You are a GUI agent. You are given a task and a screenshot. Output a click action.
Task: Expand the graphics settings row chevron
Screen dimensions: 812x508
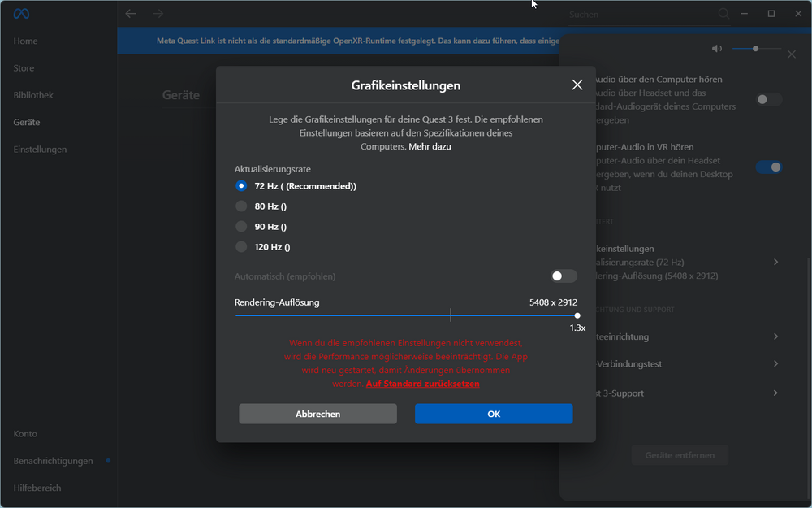(x=775, y=262)
